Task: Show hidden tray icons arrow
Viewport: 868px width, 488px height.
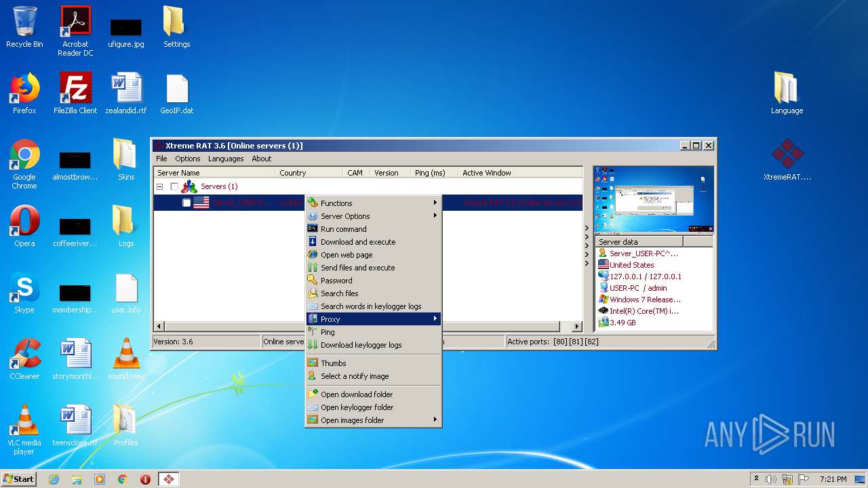Action: tap(756, 479)
